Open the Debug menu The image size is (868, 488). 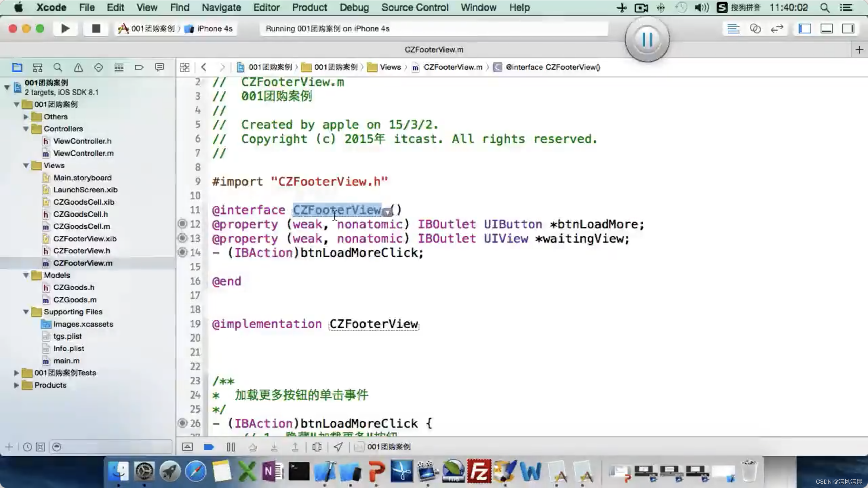click(x=355, y=7)
